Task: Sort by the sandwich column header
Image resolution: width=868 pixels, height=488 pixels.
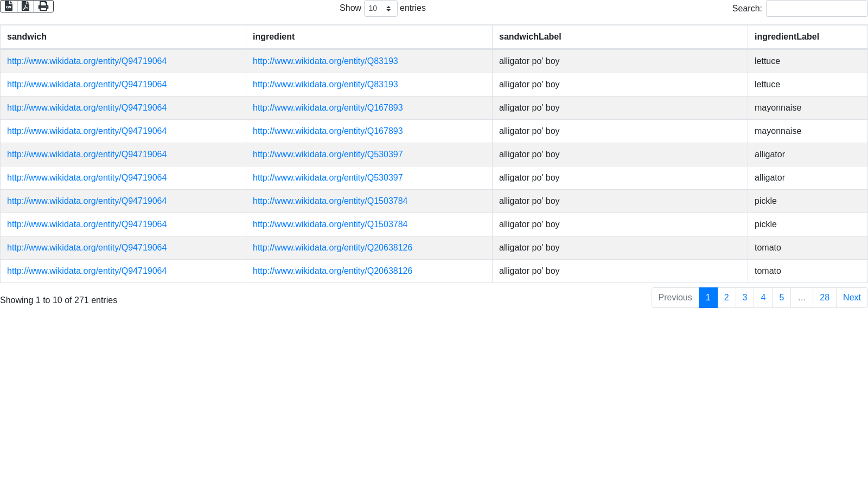Action: tap(27, 37)
